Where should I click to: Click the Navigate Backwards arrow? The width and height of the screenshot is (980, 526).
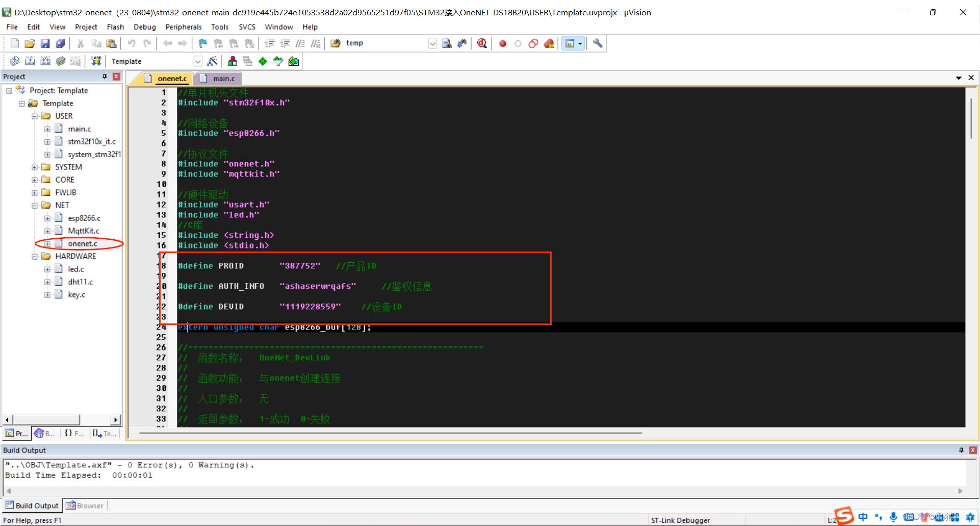(x=167, y=43)
